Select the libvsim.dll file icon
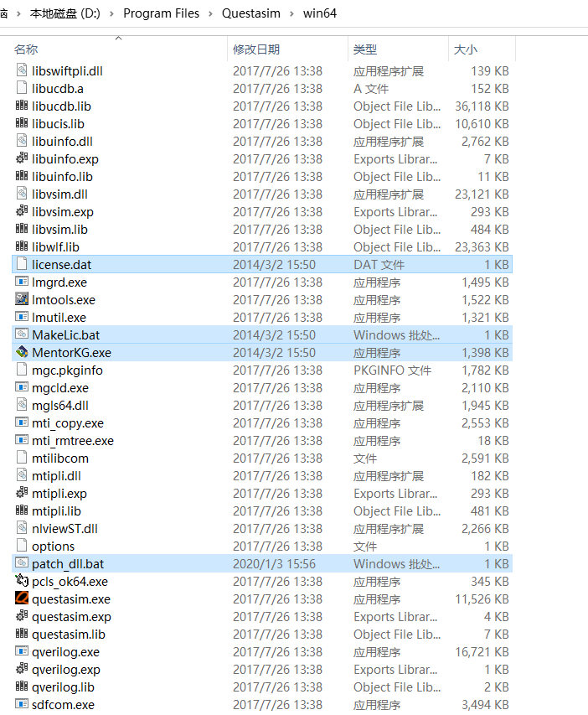588x715 pixels. pyautogui.click(x=22, y=194)
